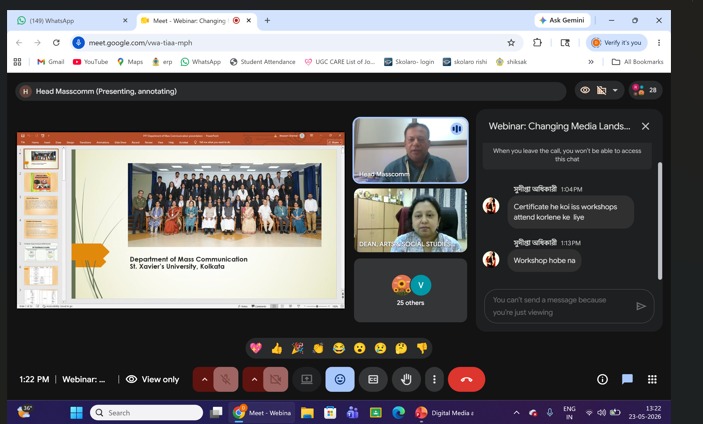Screen dimensions: 703x424
Task: Open dropdown arrow next to annotation controls
Action: (x=615, y=91)
